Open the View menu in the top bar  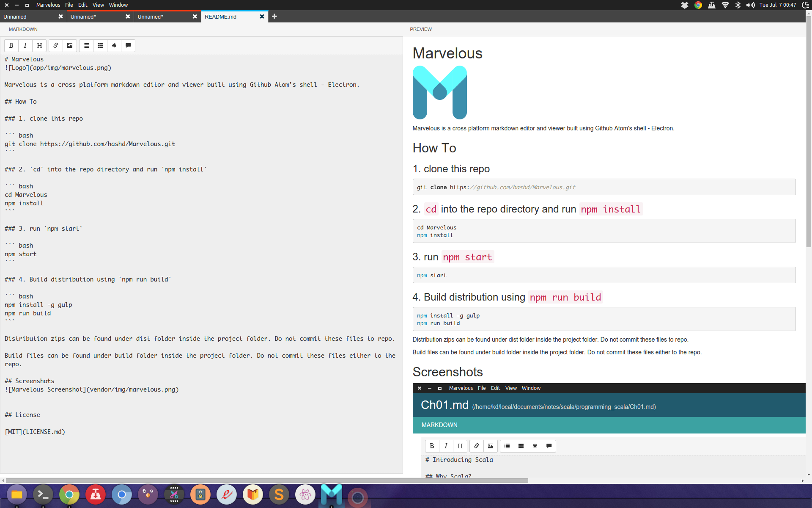[98, 5]
